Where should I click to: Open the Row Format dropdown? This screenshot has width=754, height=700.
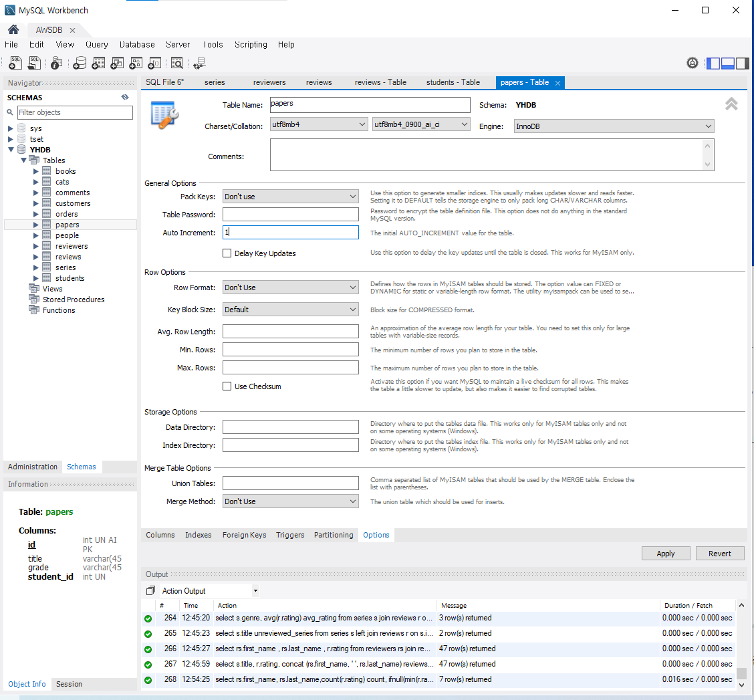(x=291, y=287)
